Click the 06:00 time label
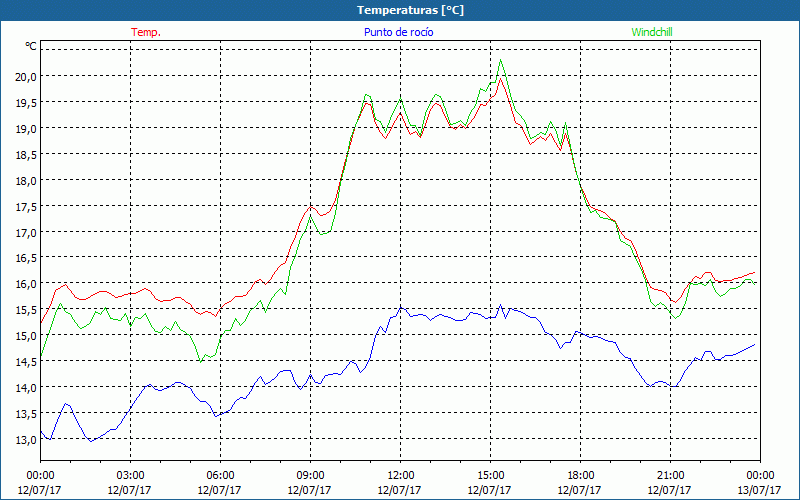The width and height of the screenshot is (800, 500). point(220,476)
